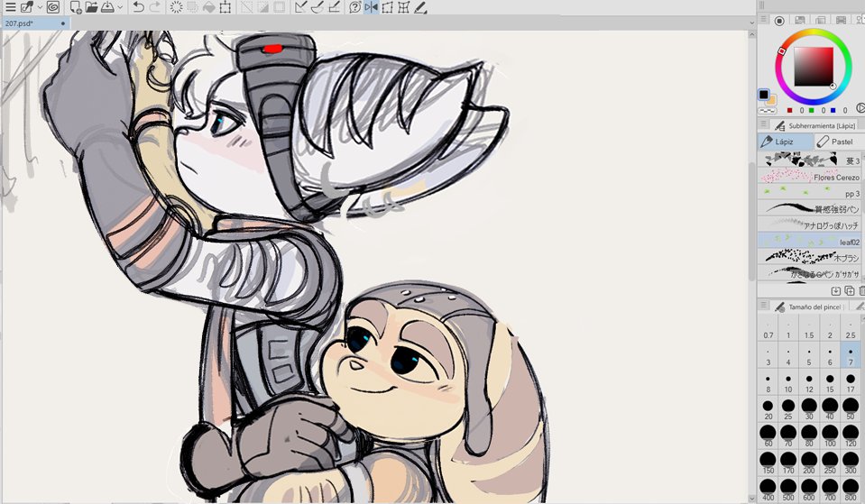Open the Tamaño del pincel panel menu
This screenshot has width=865, height=504.
pos(763,305)
